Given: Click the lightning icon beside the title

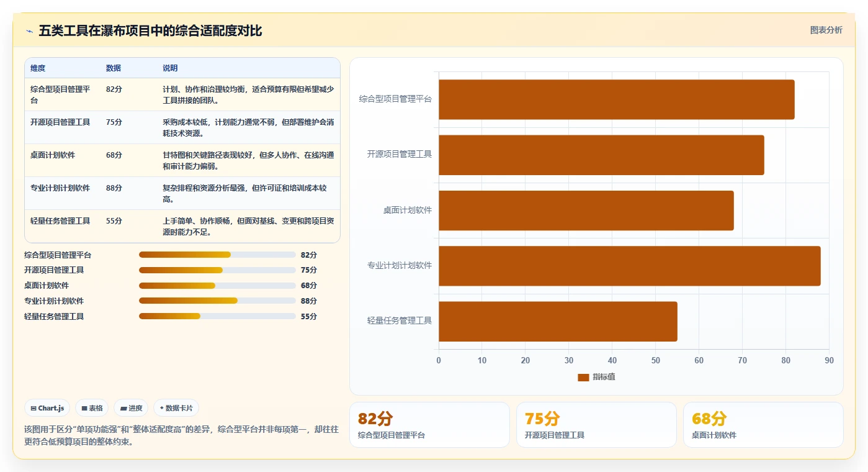Looking at the screenshot, I should point(29,31).
